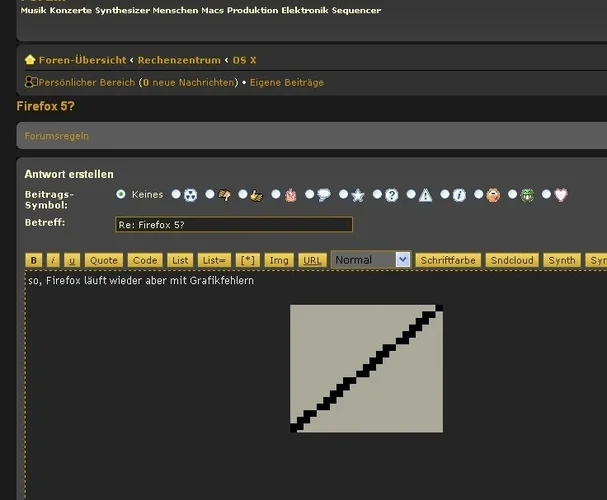Select radio button left of question mark symbol
Screen dimensions: 607x500
coord(377,194)
